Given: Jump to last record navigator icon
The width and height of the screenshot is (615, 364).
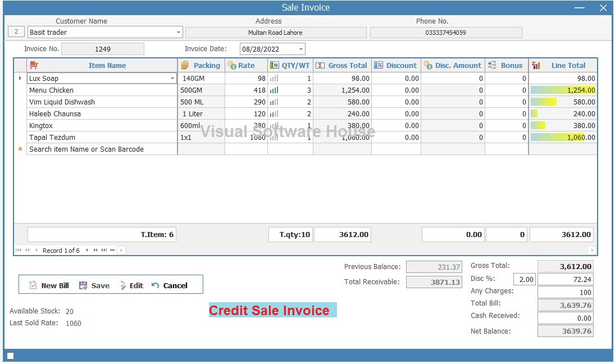Looking at the screenshot, I should (x=104, y=251).
